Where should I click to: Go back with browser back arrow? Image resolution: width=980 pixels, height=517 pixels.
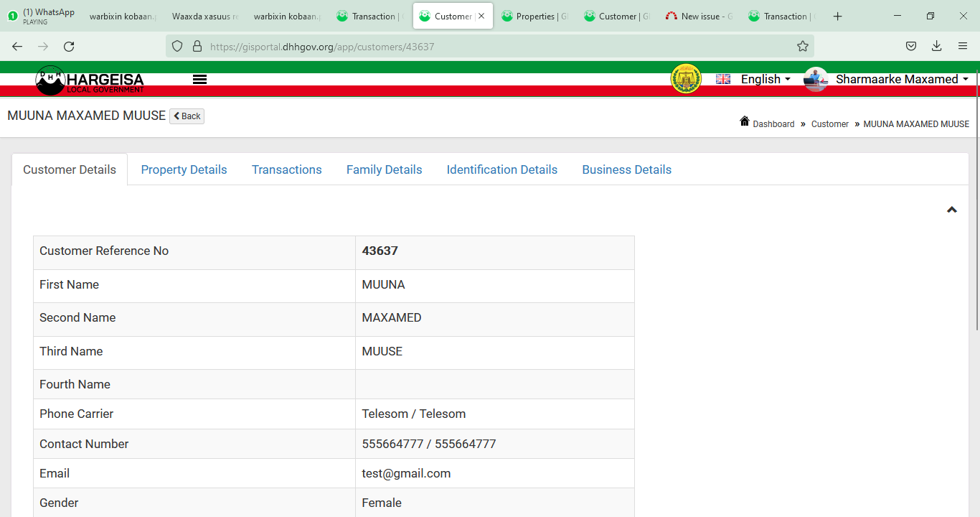point(17,46)
